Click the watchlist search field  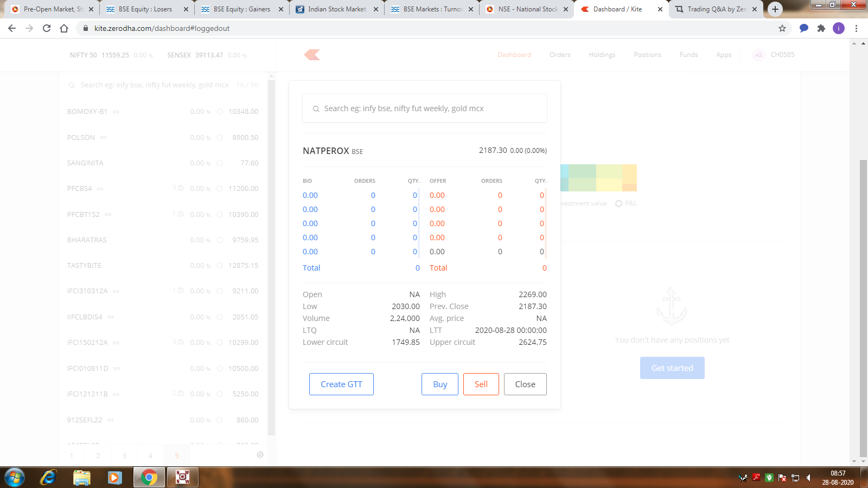[x=163, y=85]
